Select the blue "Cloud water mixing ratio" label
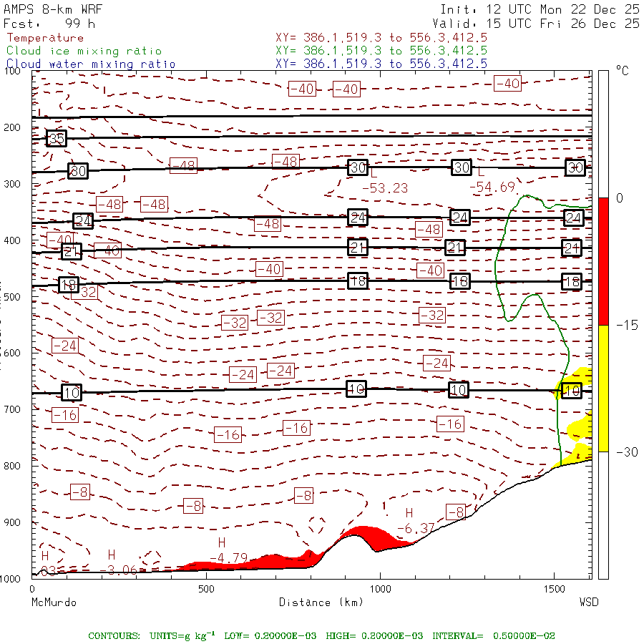 click(91, 64)
